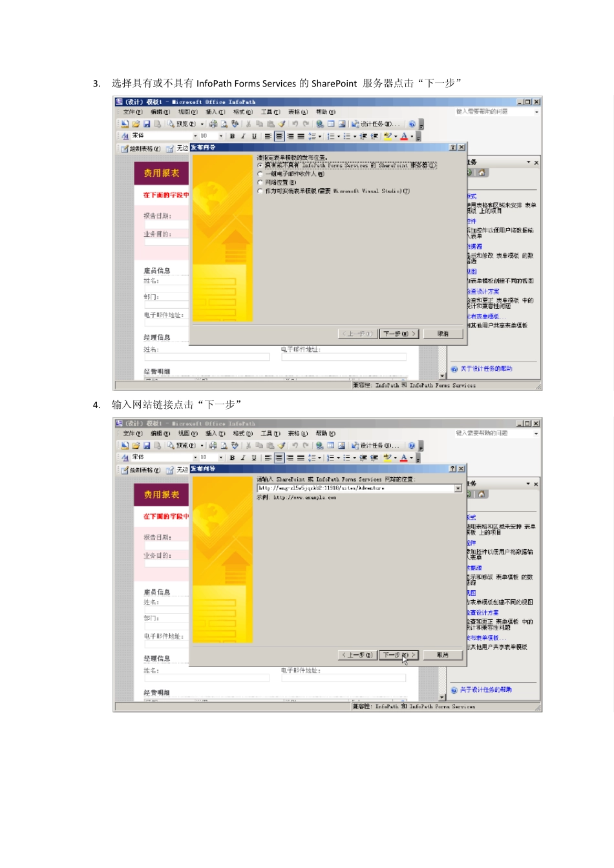Open Preview button dropdown arrow in upper screenshot
The image size is (614, 868).
click(x=202, y=123)
